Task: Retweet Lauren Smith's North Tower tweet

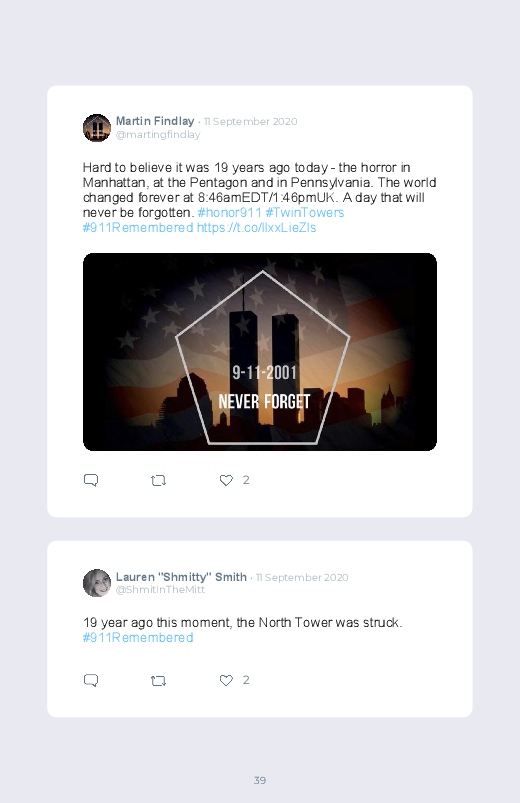Action: pos(158,681)
